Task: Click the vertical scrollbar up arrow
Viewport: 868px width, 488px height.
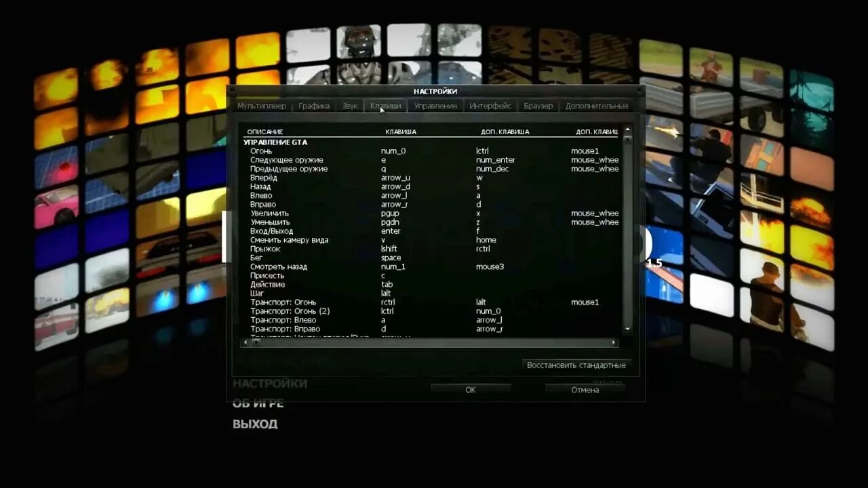Action: pyautogui.click(x=627, y=129)
